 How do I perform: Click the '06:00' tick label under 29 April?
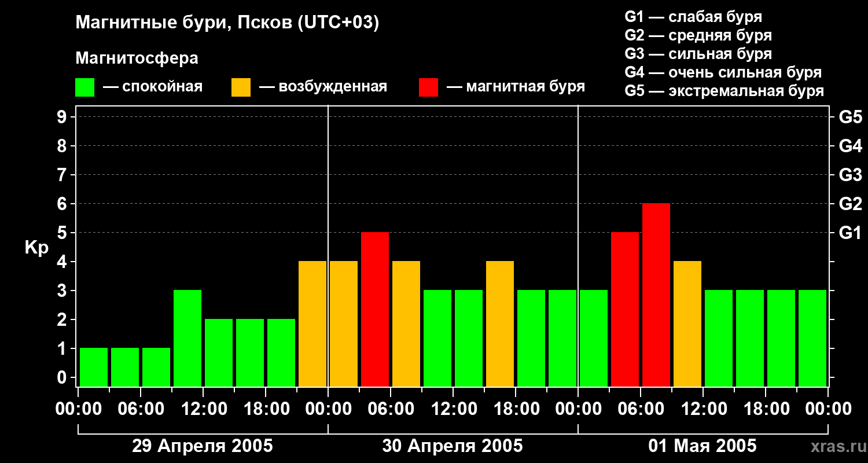coord(141,409)
